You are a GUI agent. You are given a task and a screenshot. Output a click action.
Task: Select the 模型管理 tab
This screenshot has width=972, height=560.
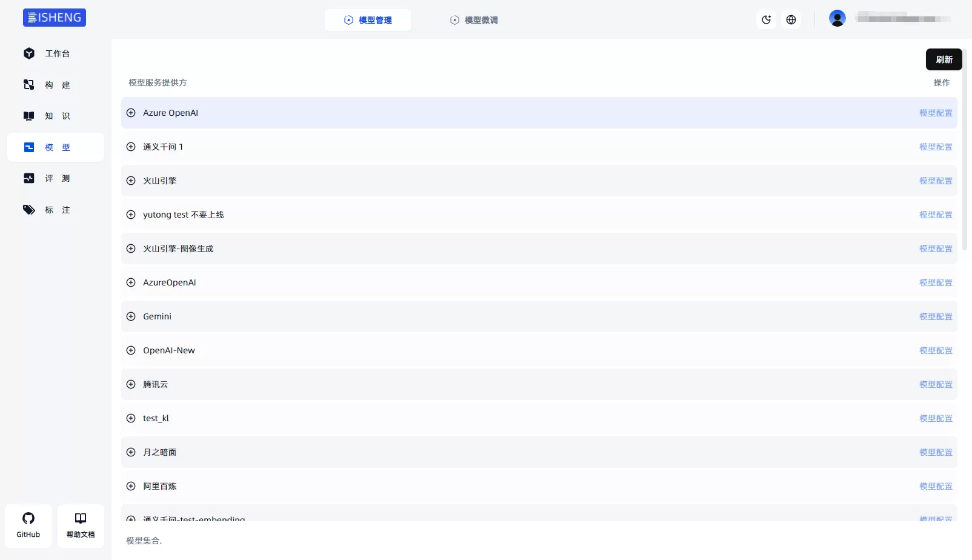[368, 20]
